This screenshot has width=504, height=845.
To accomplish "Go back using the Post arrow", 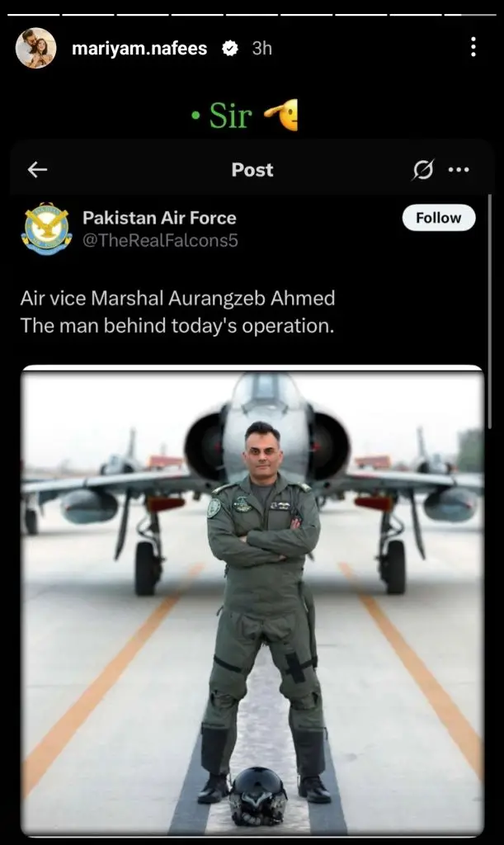I will coord(37,170).
